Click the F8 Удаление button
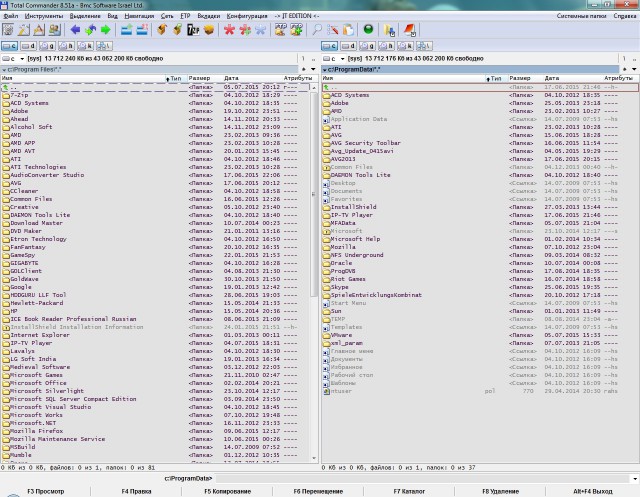640x497 pixels. coord(500,491)
